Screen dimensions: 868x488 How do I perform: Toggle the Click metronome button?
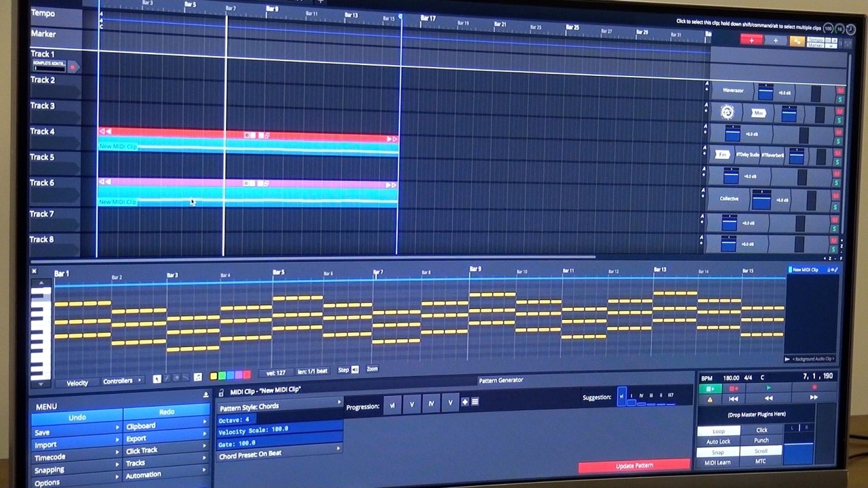[762, 430]
